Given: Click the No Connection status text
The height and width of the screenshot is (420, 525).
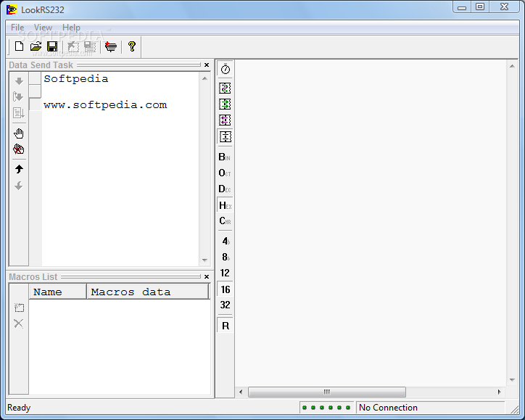Looking at the screenshot, I should pos(388,408).
